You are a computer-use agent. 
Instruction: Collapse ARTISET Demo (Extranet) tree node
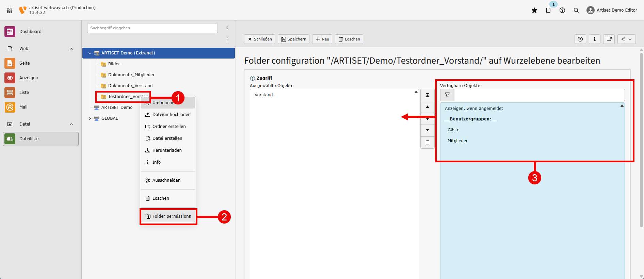tap(90, 53)
